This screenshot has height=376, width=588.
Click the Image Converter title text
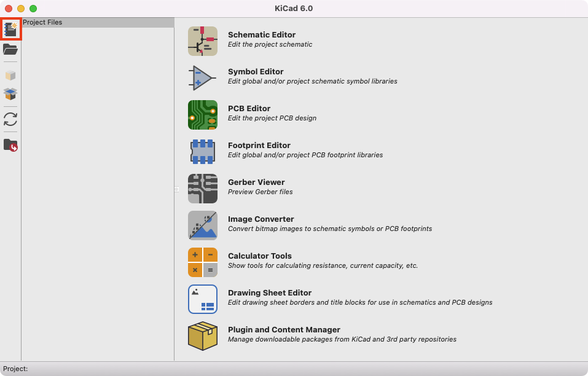click(261, 219)
